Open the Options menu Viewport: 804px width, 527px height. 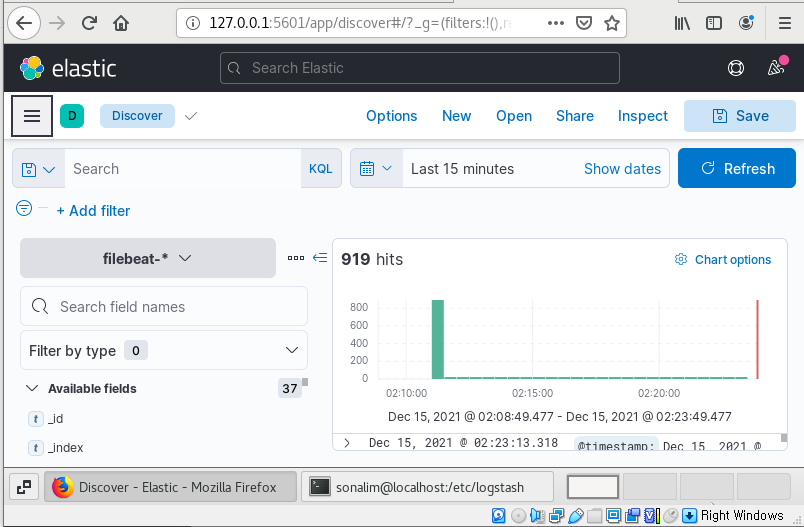391,116
